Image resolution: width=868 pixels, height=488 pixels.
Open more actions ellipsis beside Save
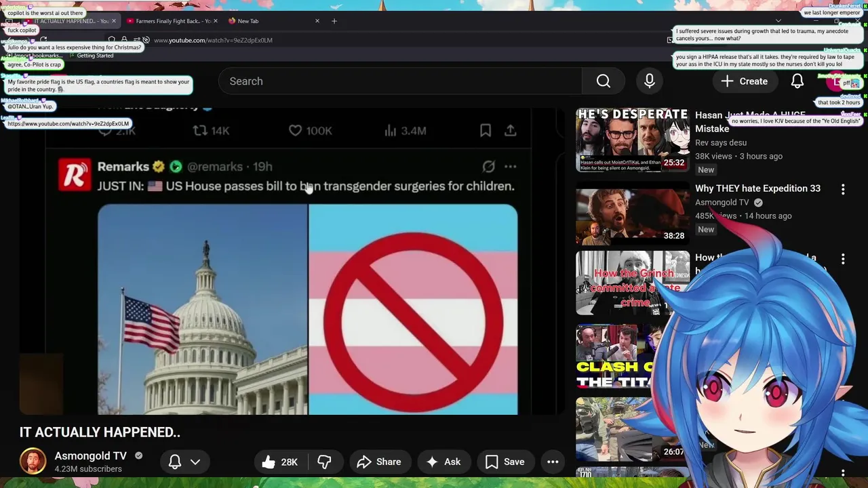coord(553,462)
